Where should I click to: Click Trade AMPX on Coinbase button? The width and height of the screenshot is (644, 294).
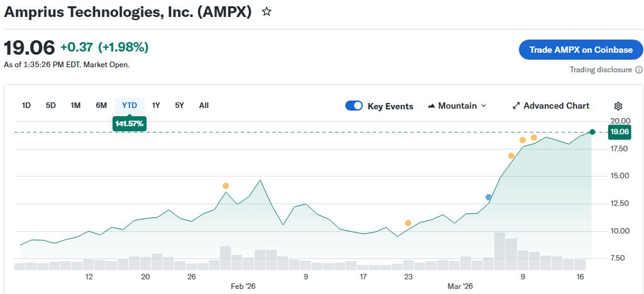580,50
